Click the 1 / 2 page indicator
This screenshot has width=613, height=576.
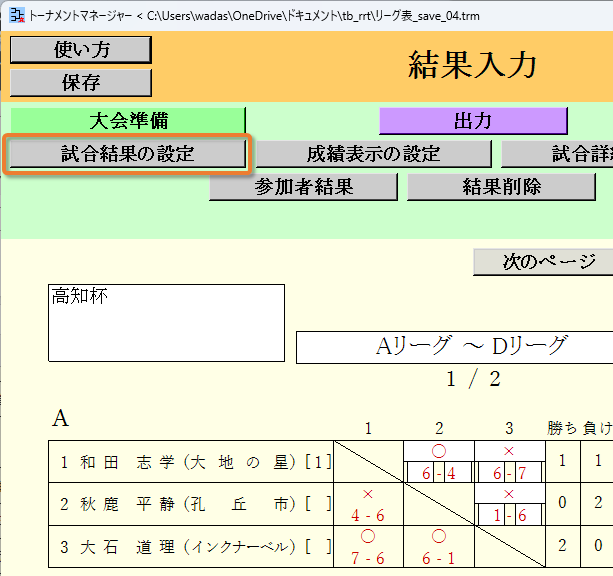point(473,379)
